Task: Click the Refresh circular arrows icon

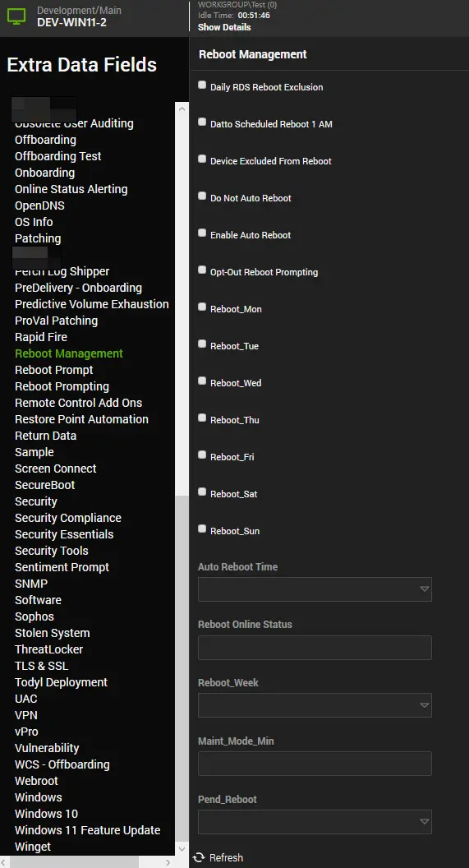Action: click(199, 857)
